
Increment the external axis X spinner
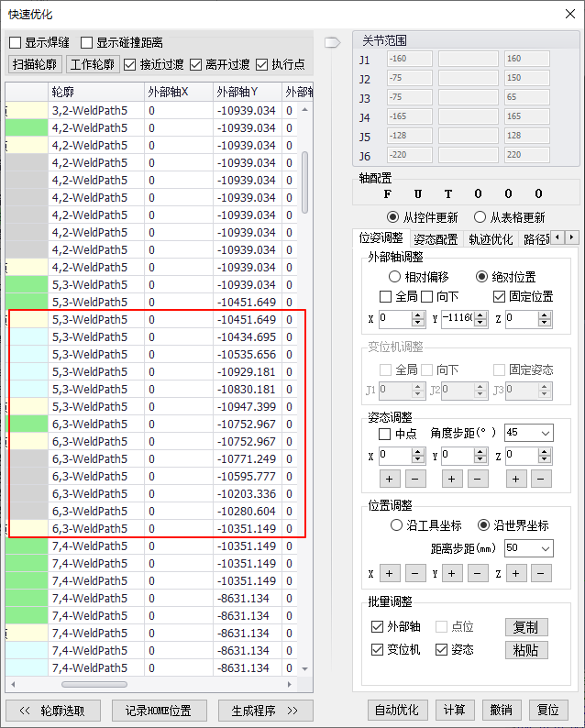(x=417, y=314)
